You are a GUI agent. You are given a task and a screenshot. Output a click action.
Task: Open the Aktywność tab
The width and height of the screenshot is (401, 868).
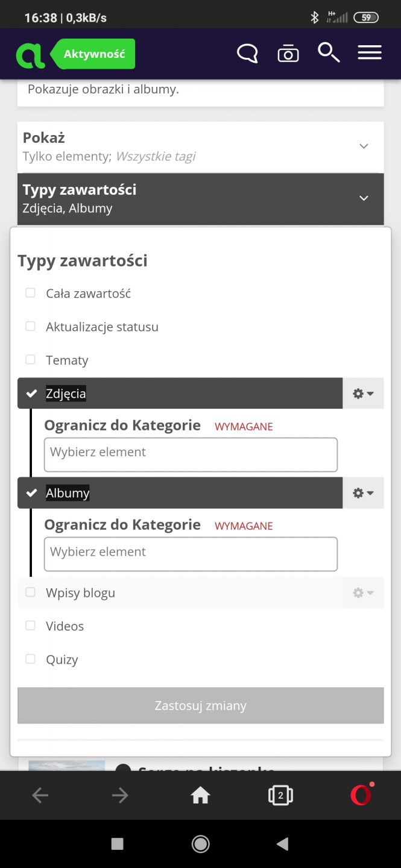94,54
